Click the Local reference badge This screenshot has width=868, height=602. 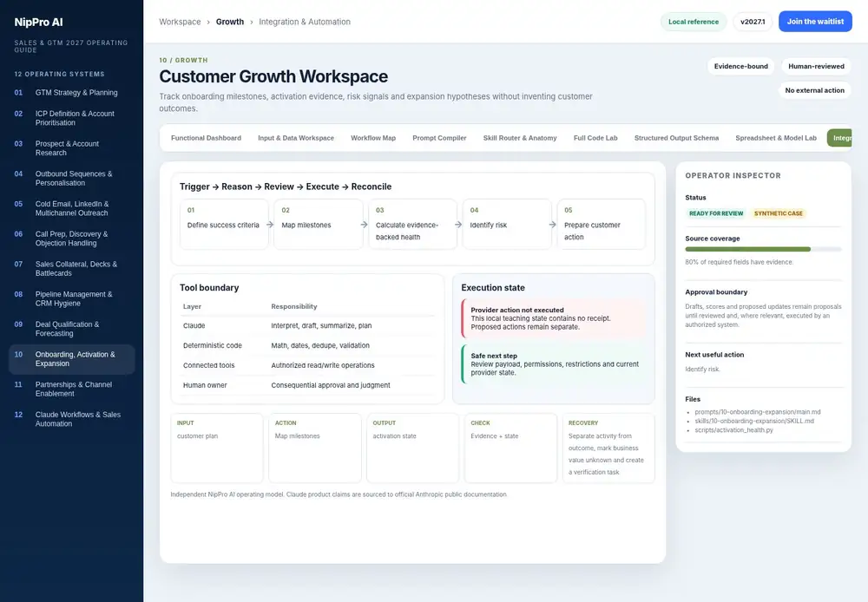tap(693, 22)
